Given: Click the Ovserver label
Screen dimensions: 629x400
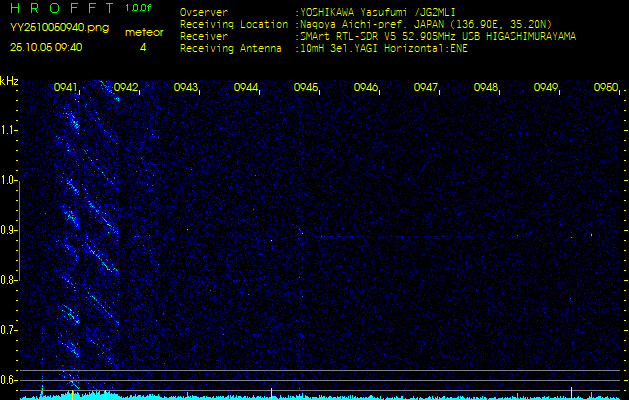Looking at the screenshot, I should click(204, 12).
